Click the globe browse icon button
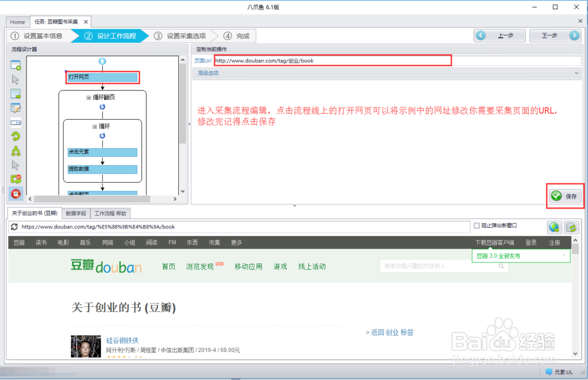 554,227
